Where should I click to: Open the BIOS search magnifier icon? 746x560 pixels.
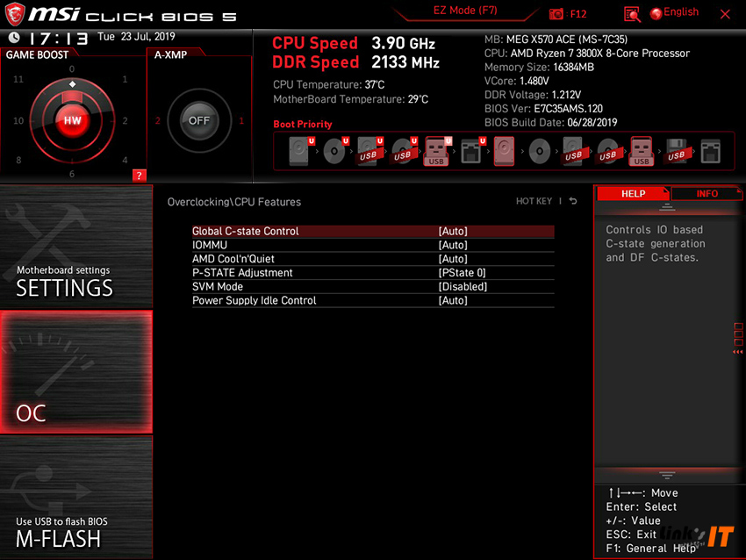click(x=632, y=14)
